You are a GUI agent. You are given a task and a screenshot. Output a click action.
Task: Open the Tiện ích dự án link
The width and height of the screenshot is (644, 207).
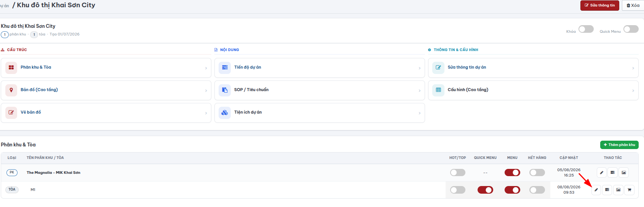pyautogui.click(x=248, y=112)
